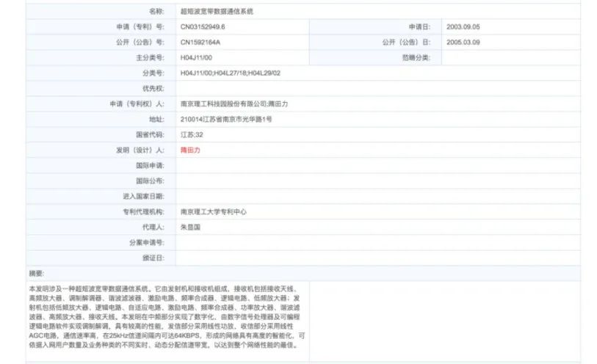597x364 pixels.
Task: Click the empty 优先权 value cell
Action: (x=378, y=89)
